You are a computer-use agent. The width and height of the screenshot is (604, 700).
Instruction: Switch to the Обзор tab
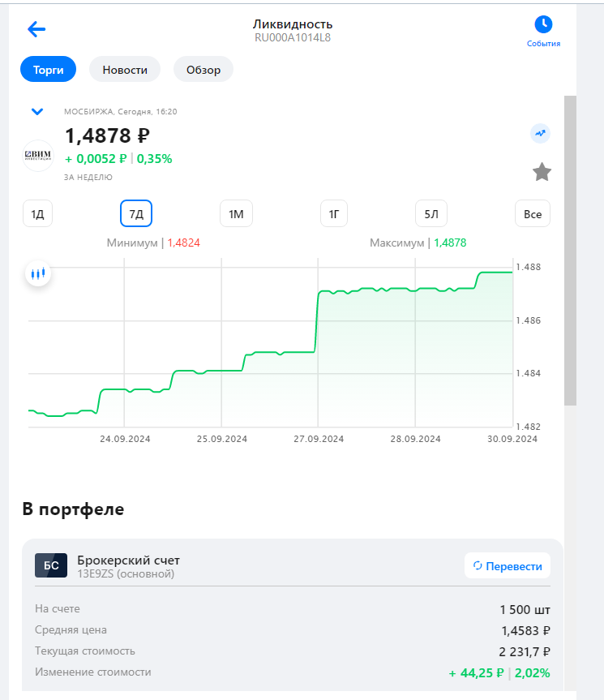click(203, 70)
